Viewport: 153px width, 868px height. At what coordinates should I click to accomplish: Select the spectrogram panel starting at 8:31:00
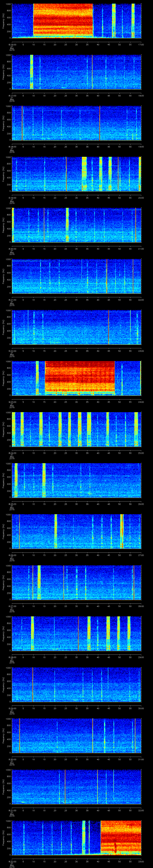pos(77,786)
